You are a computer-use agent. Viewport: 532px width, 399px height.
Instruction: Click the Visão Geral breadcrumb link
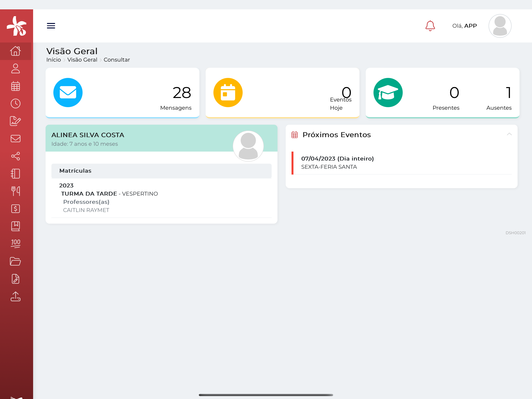click(x=82, y=60)
